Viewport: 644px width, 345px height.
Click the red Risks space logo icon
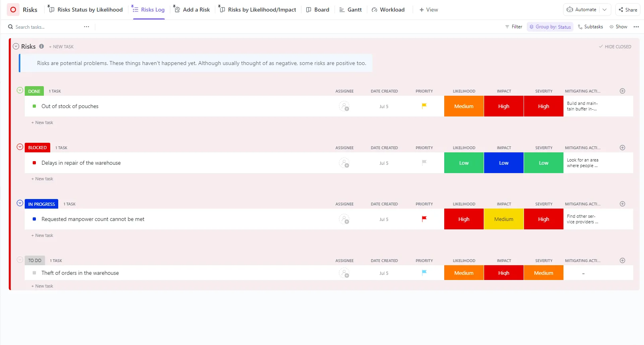pos(13,10)
